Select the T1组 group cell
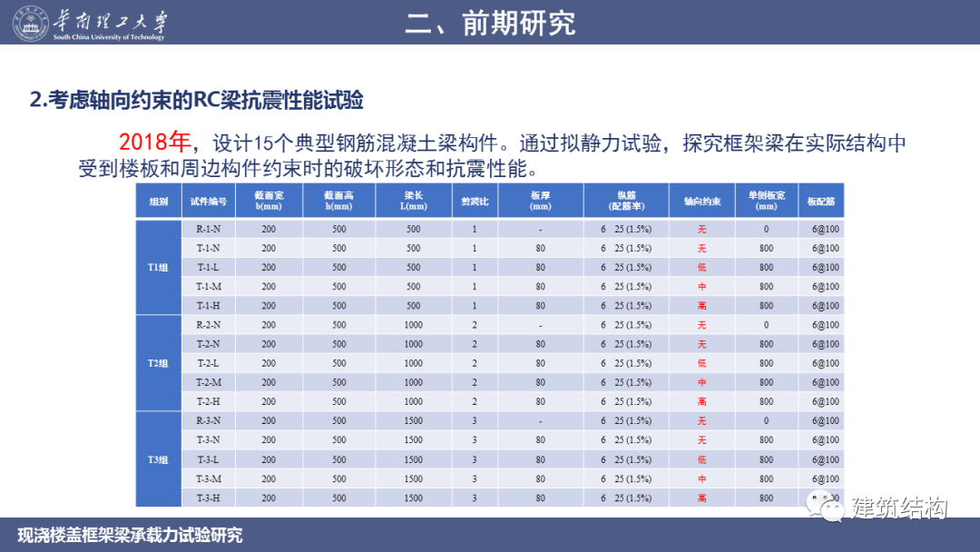The height and width of the screenshot is (552, 980). 159,267
